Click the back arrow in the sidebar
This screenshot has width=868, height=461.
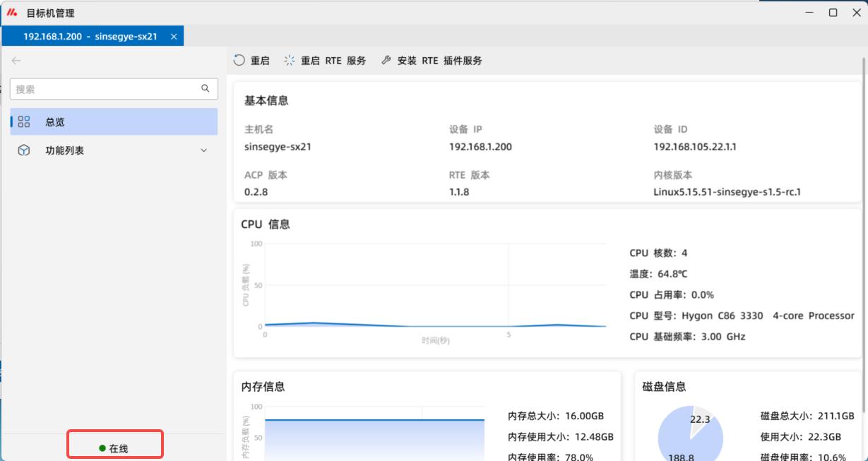[16, 61]
